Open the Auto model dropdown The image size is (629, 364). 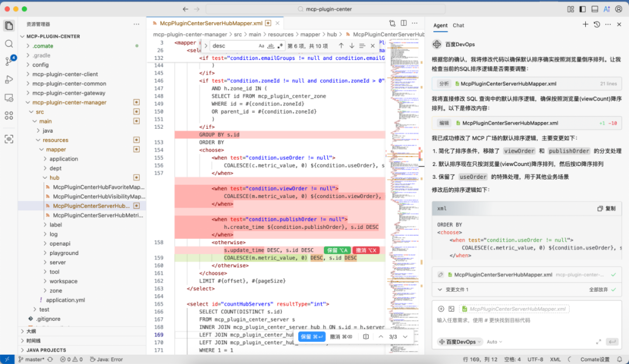(x=494, y=342)
